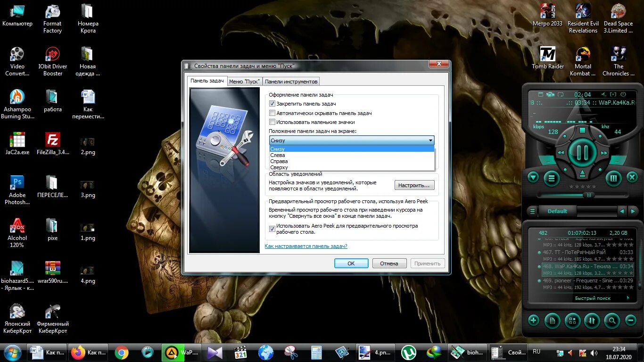Open Alcohol 120% desktop icon
The image size is (644, 362).
point(17,233)
